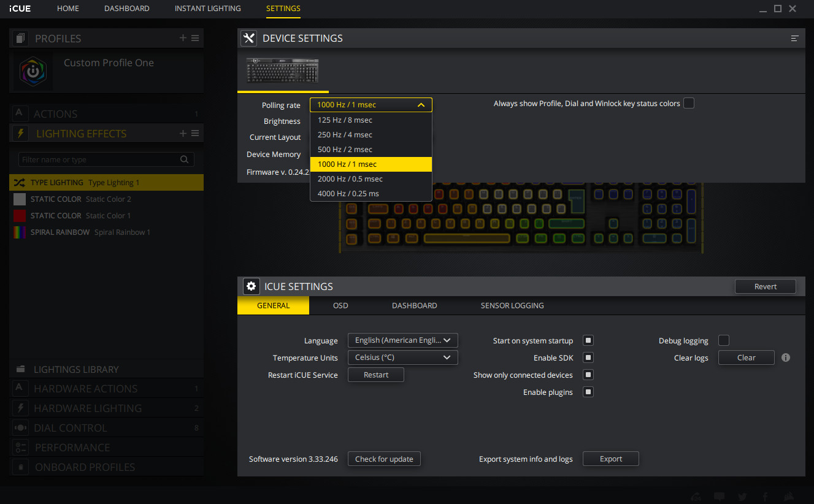The image size is (814, 504).
Task: Switch to the OSD settings tab
Action: pos(340,305)
